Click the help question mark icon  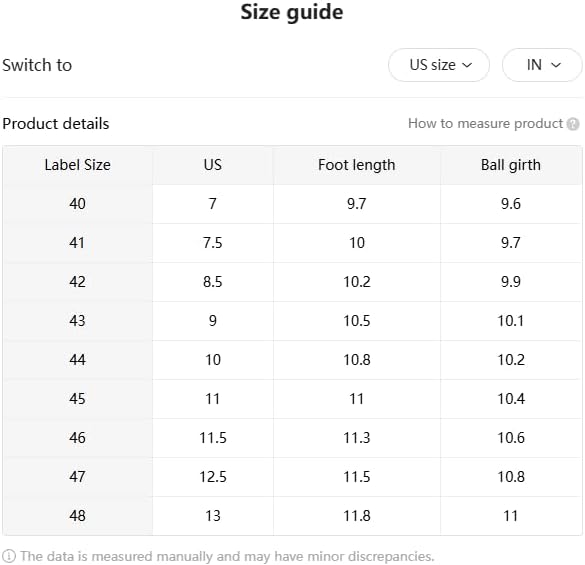(573, 124)
